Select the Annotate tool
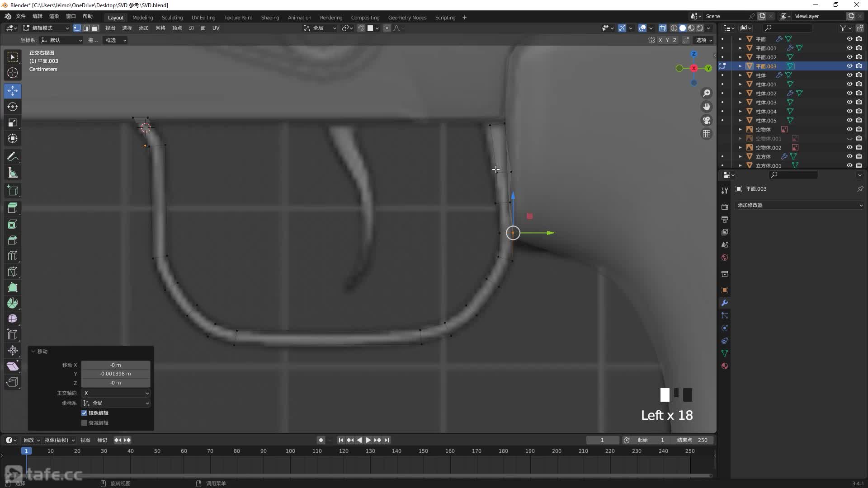The image size is (868, 488). [13, 157]
